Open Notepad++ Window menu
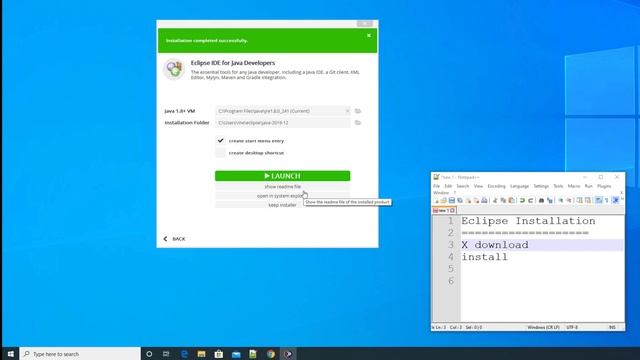Screen dimensions: 640x360 (x=441, y=193)
